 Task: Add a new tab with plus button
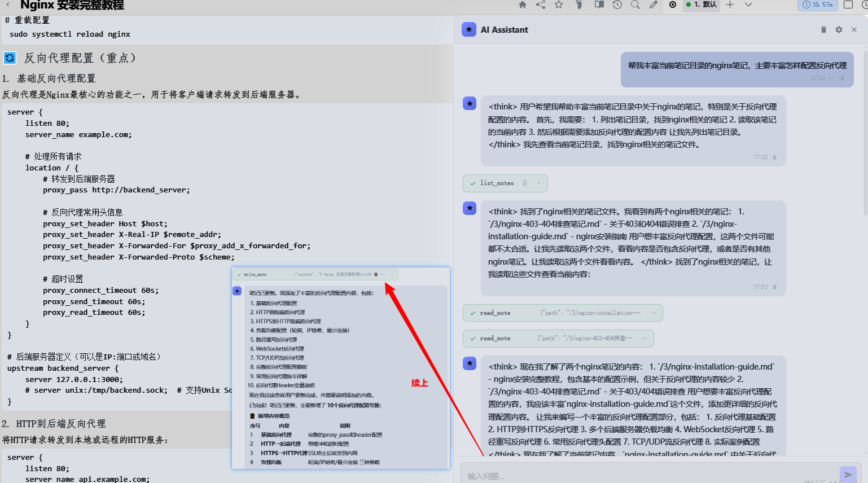click(730, 5)
